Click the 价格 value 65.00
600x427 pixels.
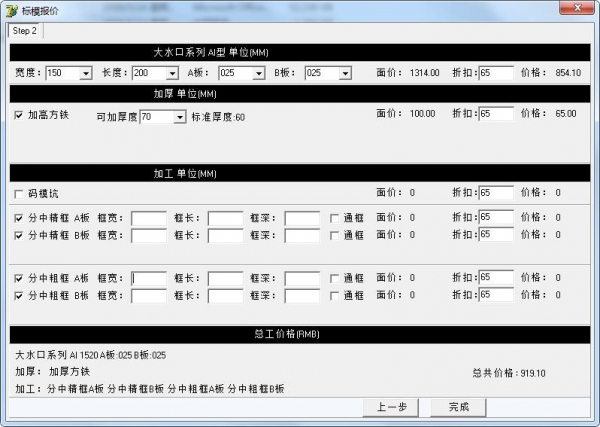coord(566,114)
